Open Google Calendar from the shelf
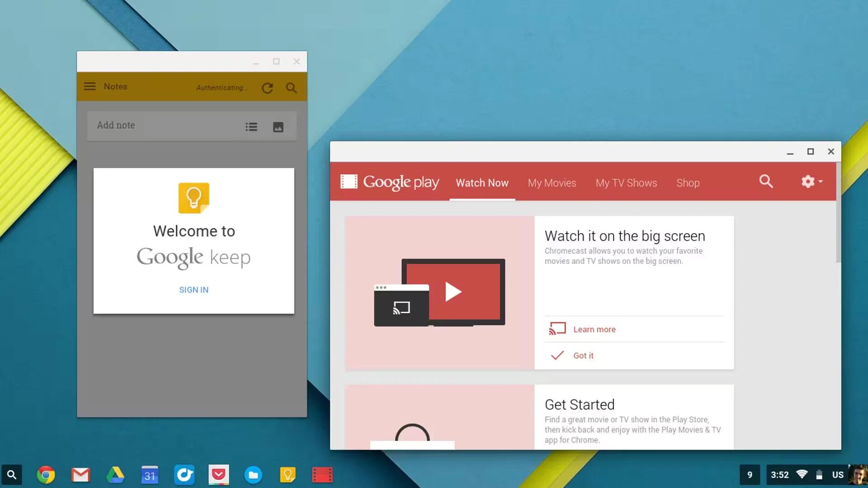Image resolution: width=868 pixels, height=488 pixels. click(150, 475)
